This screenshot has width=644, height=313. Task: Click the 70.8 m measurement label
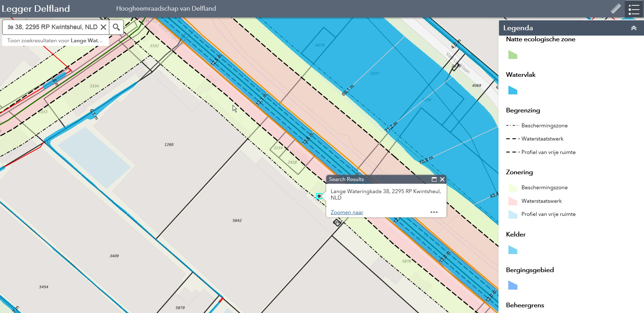426,160
